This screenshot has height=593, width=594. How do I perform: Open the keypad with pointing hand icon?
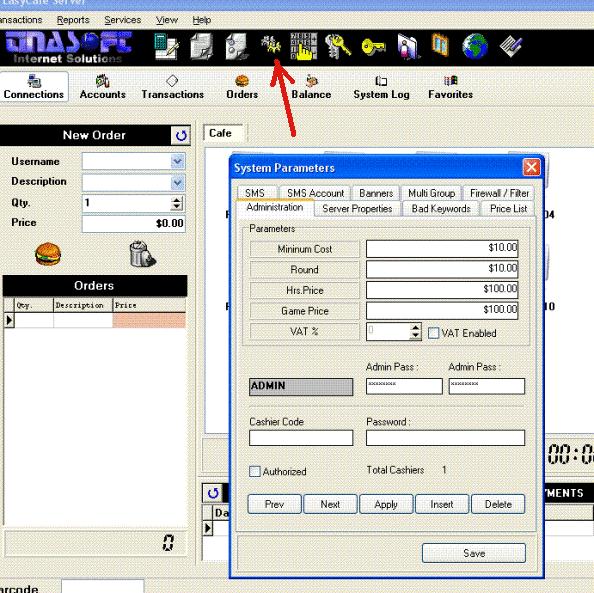303,46
